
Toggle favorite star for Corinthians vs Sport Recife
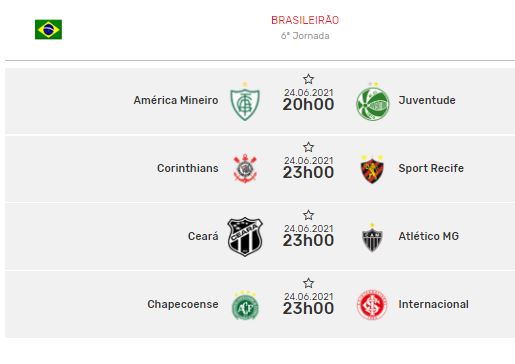308,147
